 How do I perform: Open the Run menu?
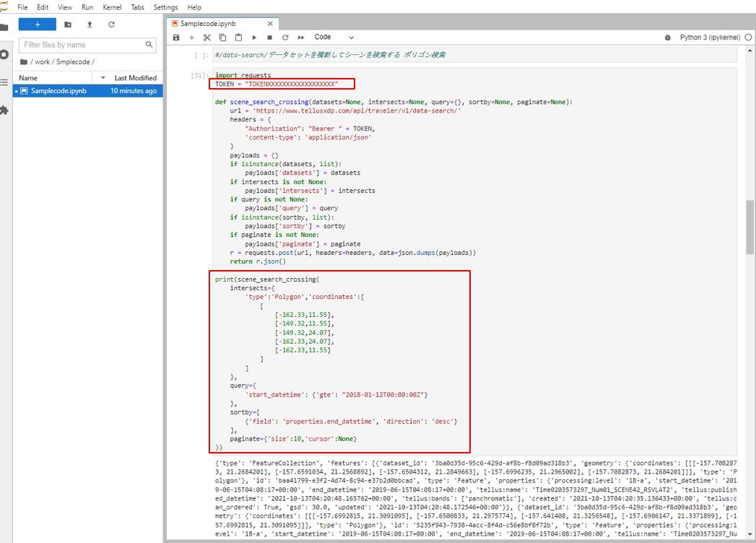click(x=87, y=7)
